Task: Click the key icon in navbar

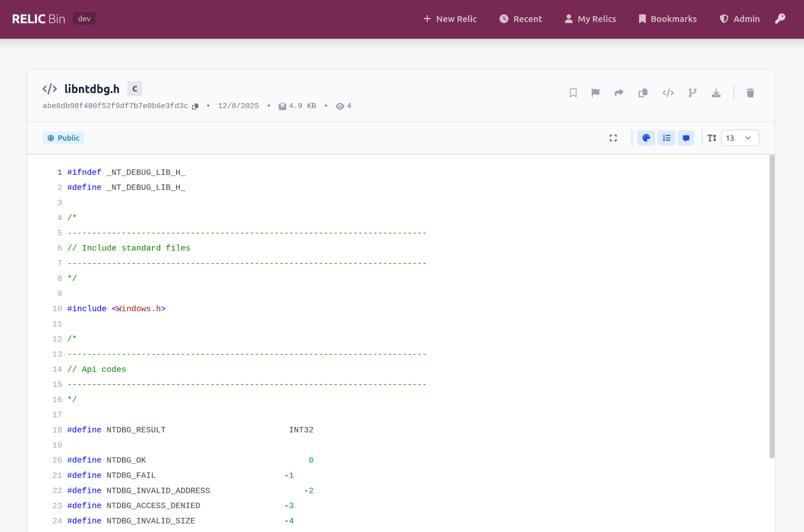Action: pyautogui.click(x=780, y=19)
